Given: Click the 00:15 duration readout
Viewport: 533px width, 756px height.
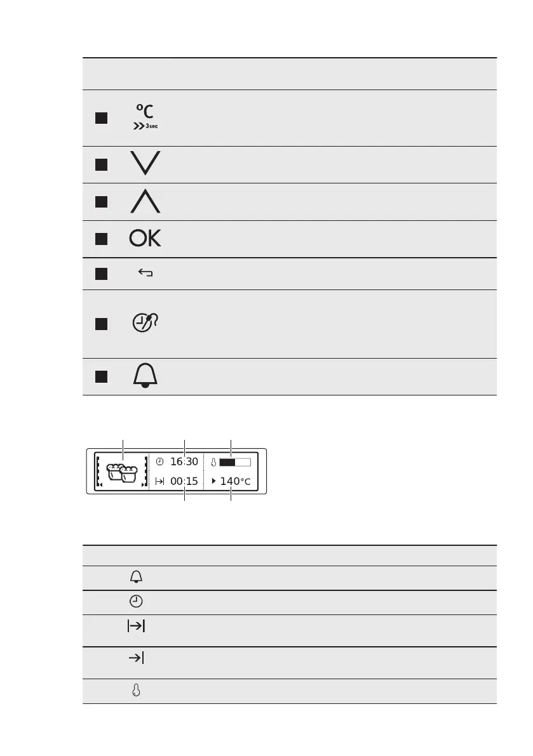Looking at the screenshot, I should (x=184, y=482).
